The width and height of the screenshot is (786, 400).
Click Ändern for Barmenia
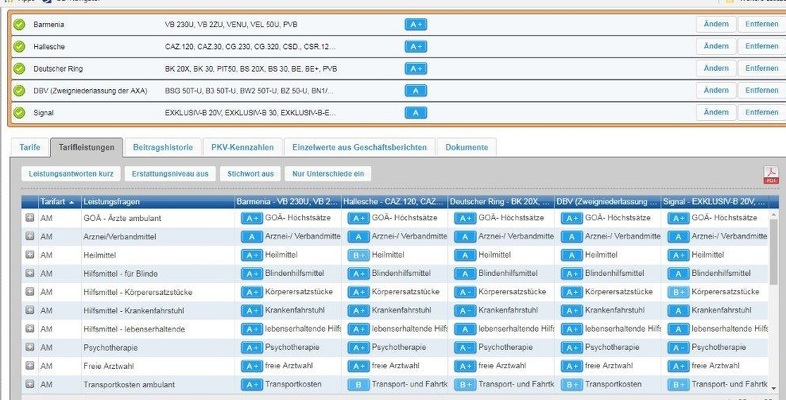(x=716, y=24)
